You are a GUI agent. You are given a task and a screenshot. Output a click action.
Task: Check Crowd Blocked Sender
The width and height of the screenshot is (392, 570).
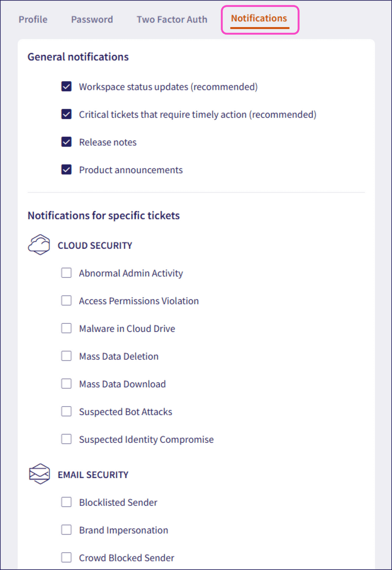pyautogui.click(x=66, y=557)
